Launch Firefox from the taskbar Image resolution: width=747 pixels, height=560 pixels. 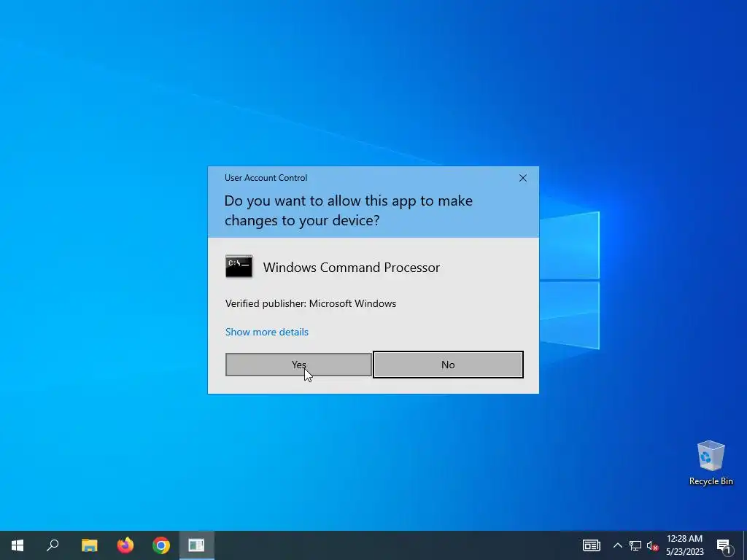pos(125,545)
